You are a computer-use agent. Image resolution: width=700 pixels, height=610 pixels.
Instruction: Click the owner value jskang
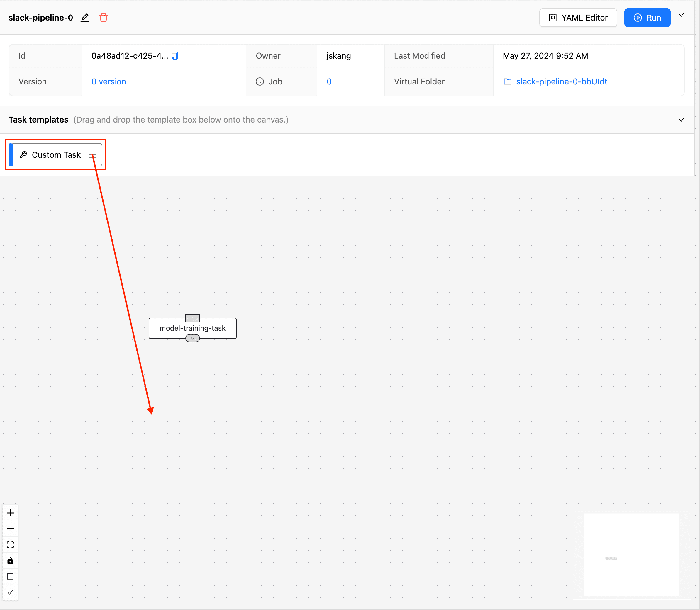[x=338, y=56]
